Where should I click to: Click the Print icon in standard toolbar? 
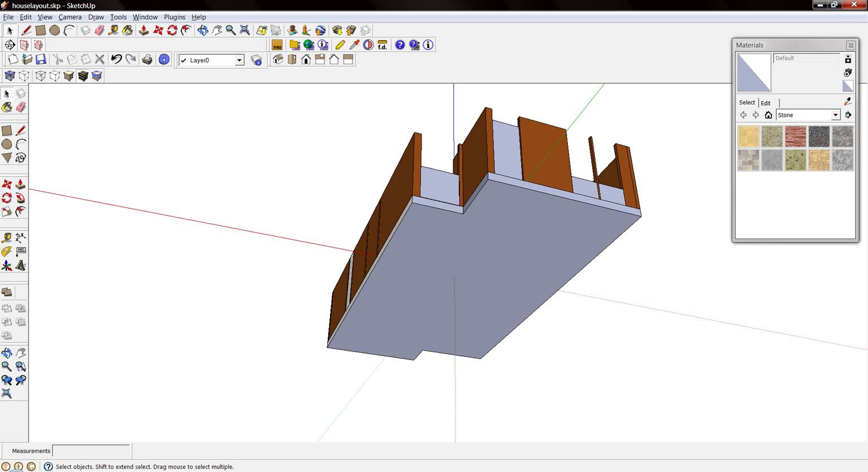click(x=147, y=59)
